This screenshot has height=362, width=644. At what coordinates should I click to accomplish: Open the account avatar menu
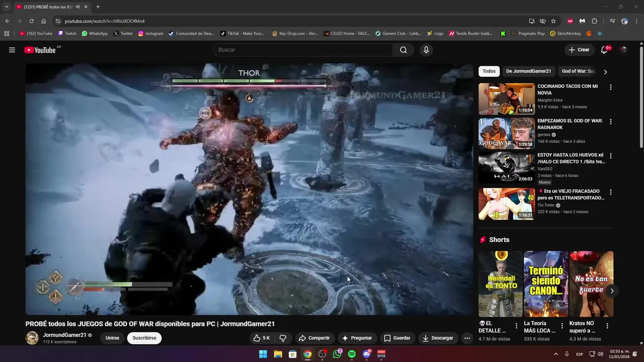[623, 50]
